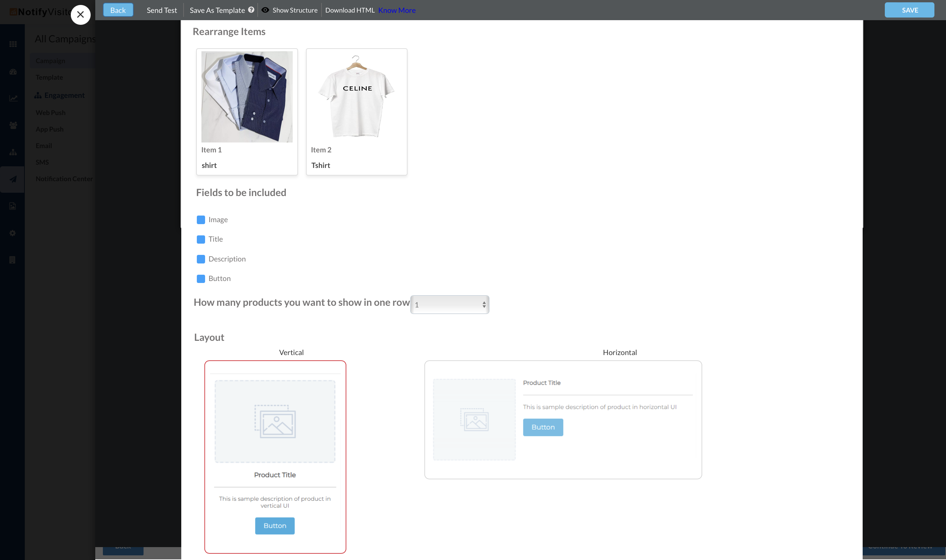Click the 'Vertical' layout label
This screenshot has height=560, width=946.
[x=291, y=352]
